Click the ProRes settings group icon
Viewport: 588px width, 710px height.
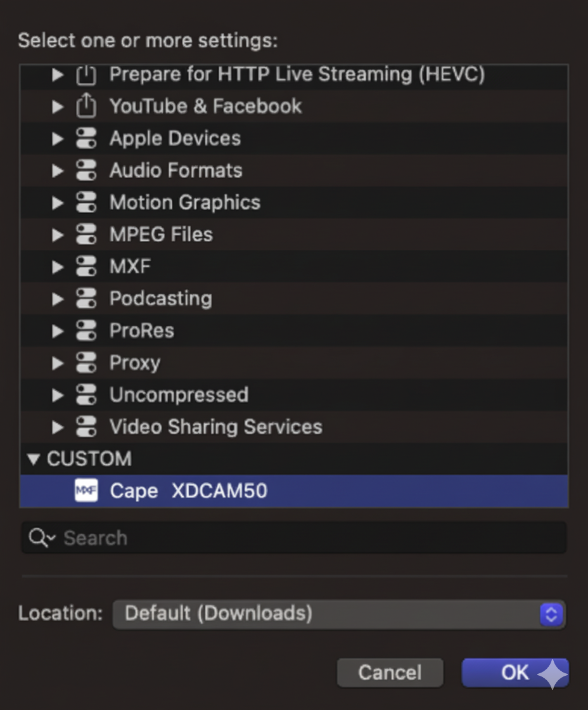(86, 330)
